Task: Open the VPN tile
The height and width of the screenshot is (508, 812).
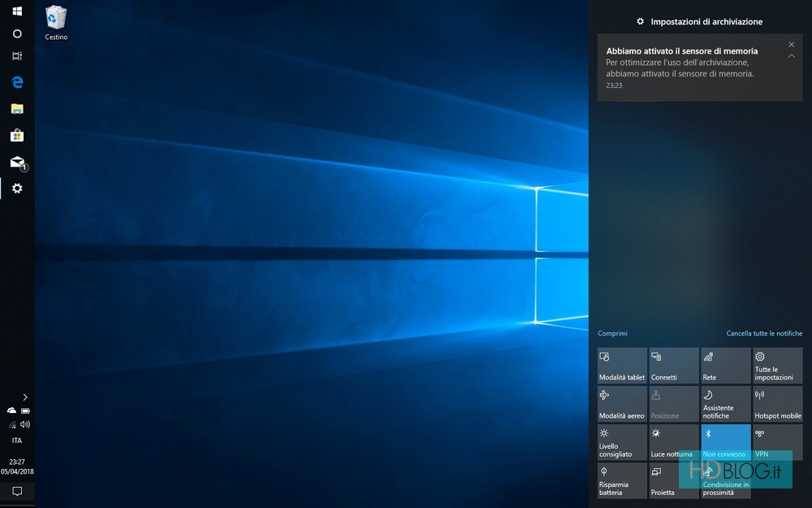Action: [x=777, y=443]
